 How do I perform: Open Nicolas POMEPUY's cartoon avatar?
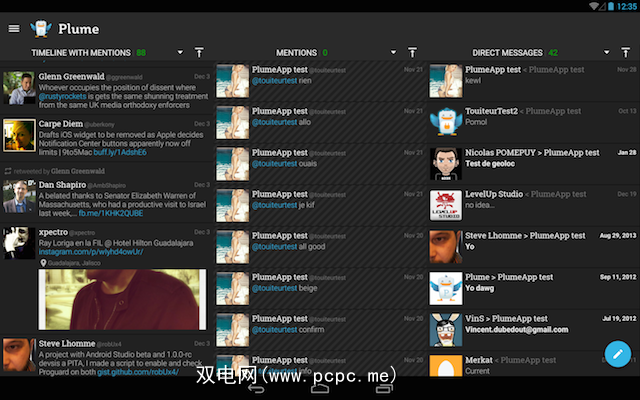click(446, 164)
